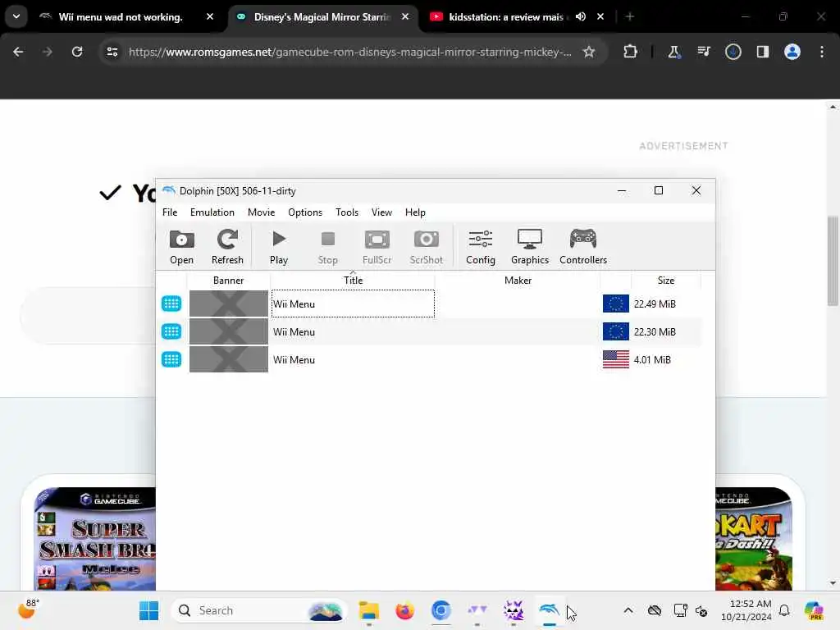Sort game list by Maker column header

pos(518,281)
